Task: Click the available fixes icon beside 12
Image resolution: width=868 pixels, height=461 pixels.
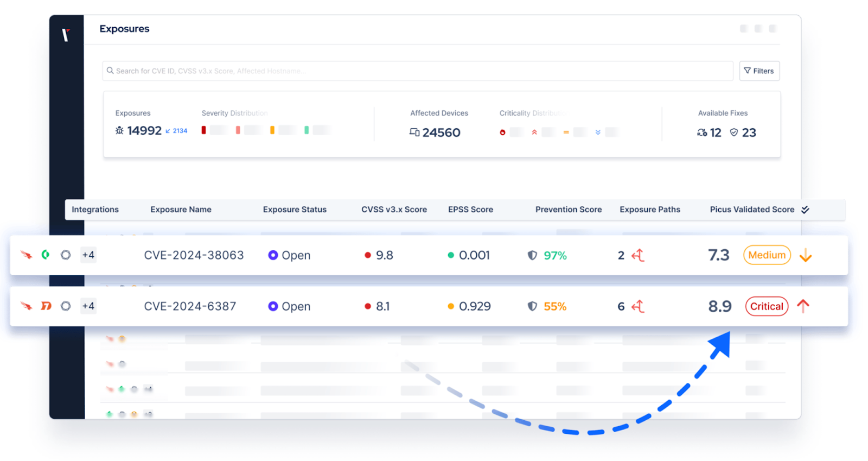Action: [702, 132]
